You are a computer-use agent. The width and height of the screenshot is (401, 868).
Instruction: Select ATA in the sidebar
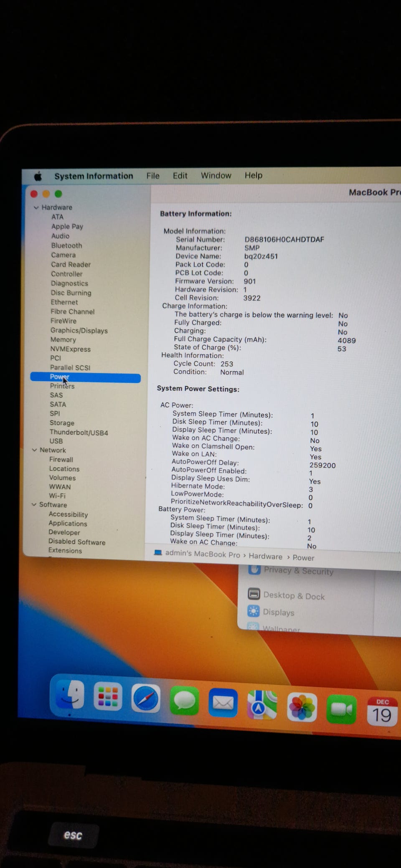(58, 217)
